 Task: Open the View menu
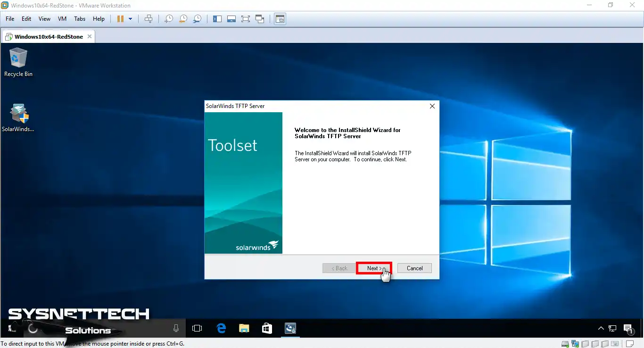pos(44,19)
